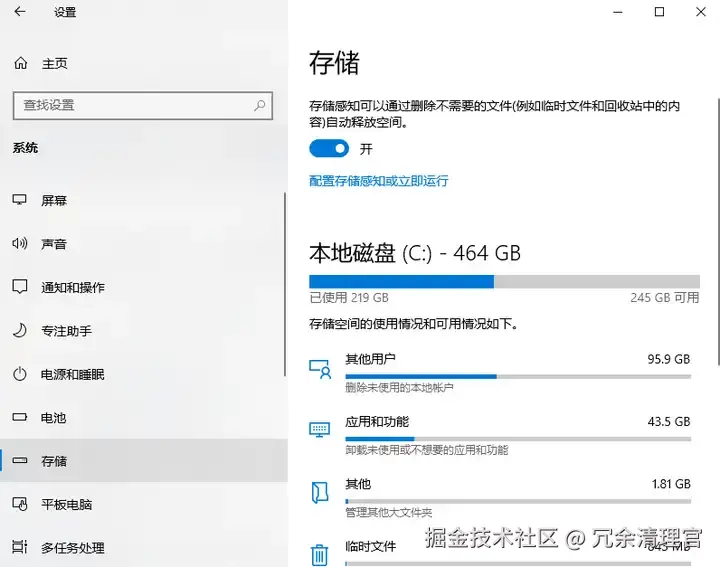Viewport: 720px width, 567px height.
Task: Click the 临时文件 trash can icon
Action: coord(320,555)
